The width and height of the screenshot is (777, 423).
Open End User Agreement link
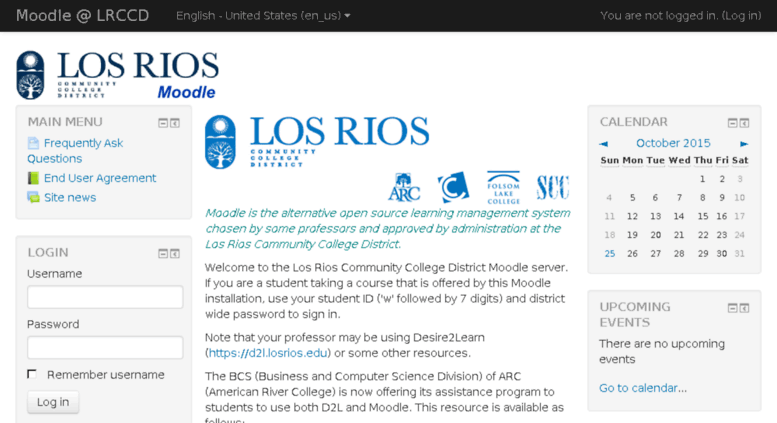click(x=100, y=178)
